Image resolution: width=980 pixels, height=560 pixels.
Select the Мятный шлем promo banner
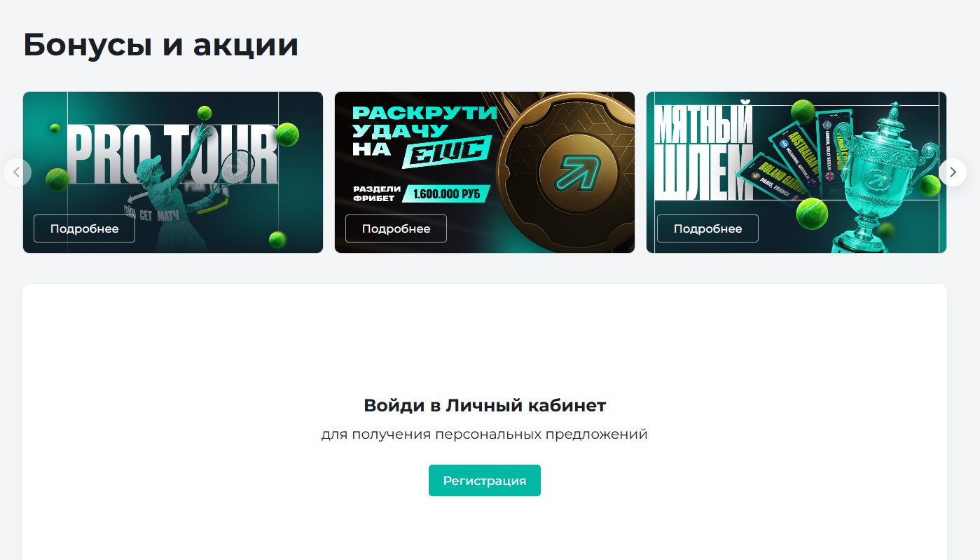click(x=796, y=172)
